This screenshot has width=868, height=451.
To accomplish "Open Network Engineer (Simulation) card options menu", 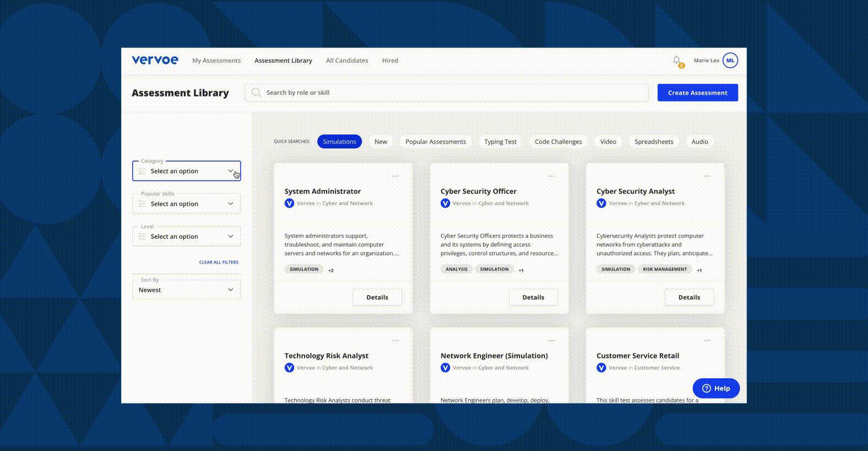I will pos(551,341).
